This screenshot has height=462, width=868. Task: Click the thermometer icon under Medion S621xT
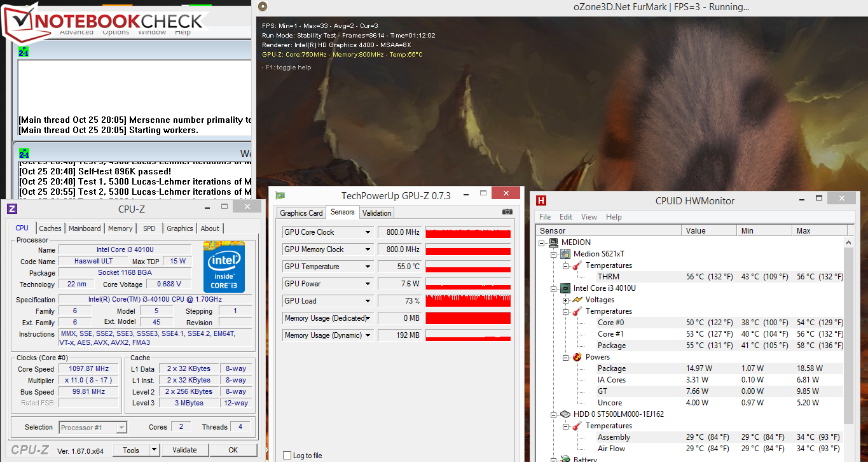click(577, 265)
